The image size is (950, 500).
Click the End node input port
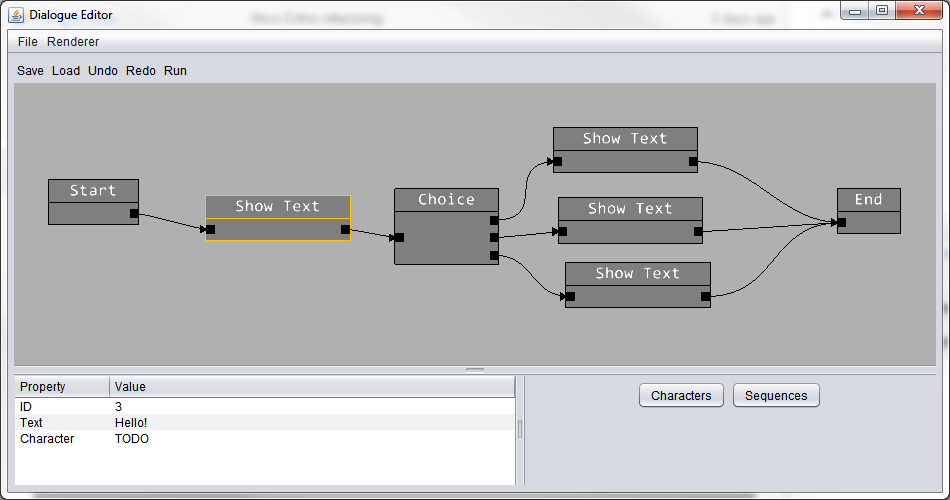[x=842, y=222]
